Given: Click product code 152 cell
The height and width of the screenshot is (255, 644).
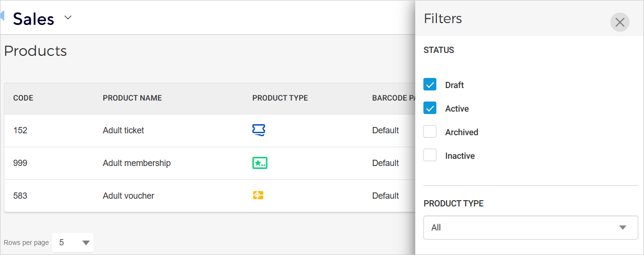Looking at the screenshot, I should click(20, 130).
